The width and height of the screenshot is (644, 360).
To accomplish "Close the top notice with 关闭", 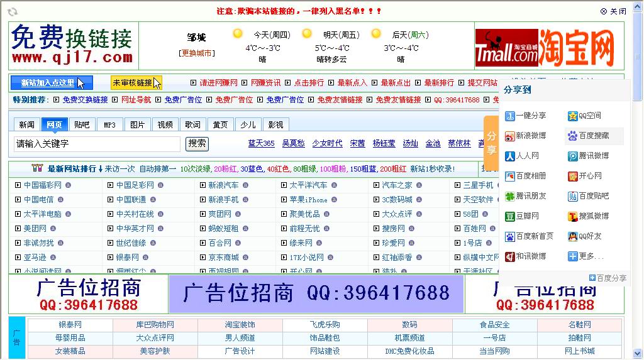I will tap(613, 11).
